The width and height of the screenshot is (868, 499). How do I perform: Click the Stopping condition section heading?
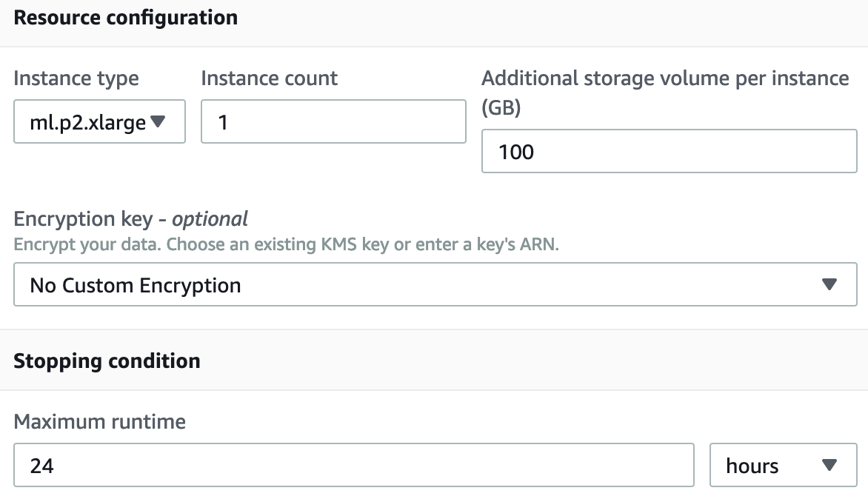[x=107, y=361]
